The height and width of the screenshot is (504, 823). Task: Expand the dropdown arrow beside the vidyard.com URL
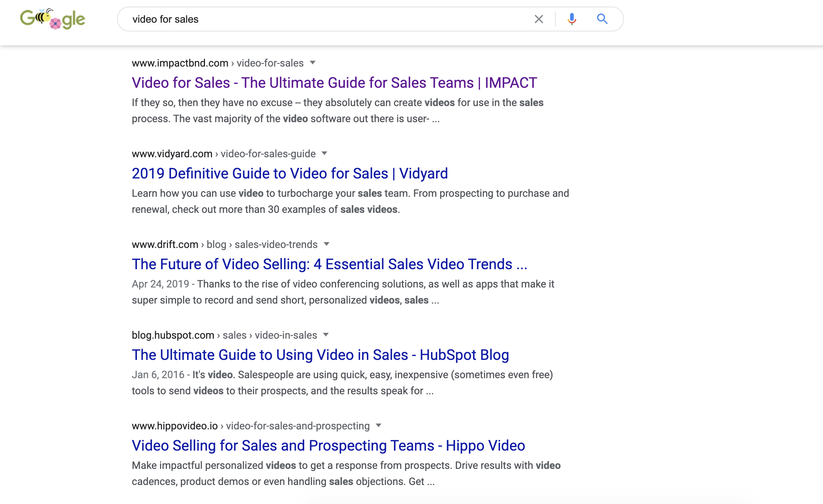click(324, 153)
